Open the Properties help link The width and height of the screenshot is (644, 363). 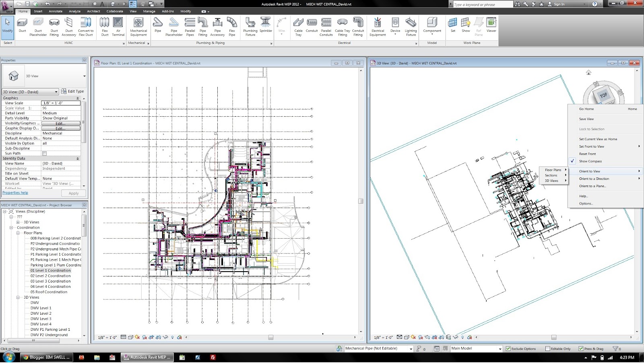[15, 193]
